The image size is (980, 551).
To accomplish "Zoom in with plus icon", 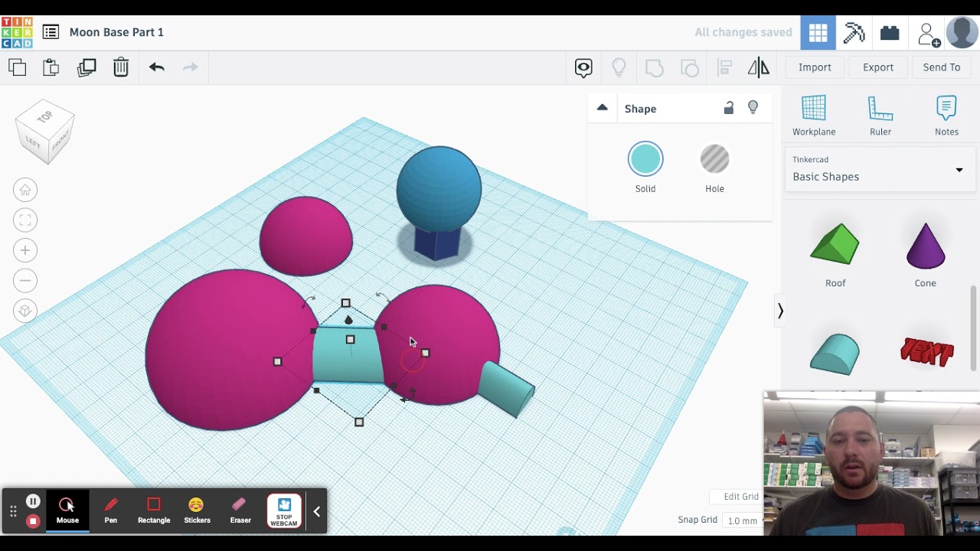I will (x=25, y=250).
